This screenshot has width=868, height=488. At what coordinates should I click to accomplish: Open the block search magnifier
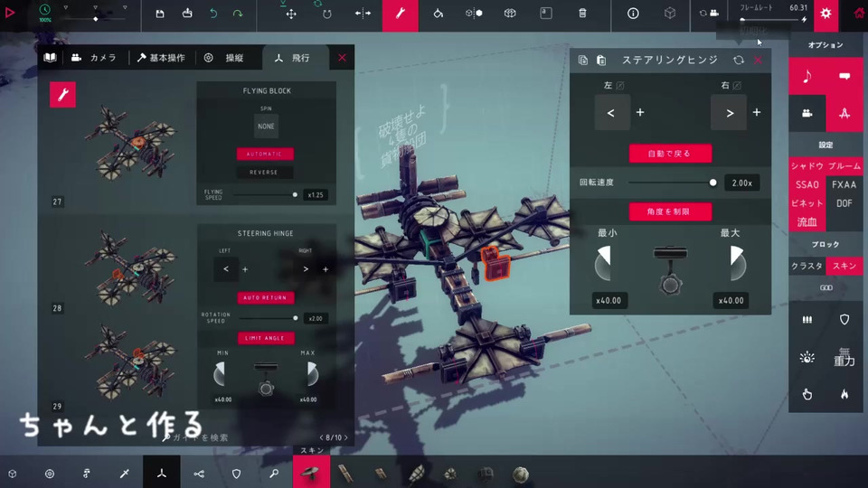point(274,473)
